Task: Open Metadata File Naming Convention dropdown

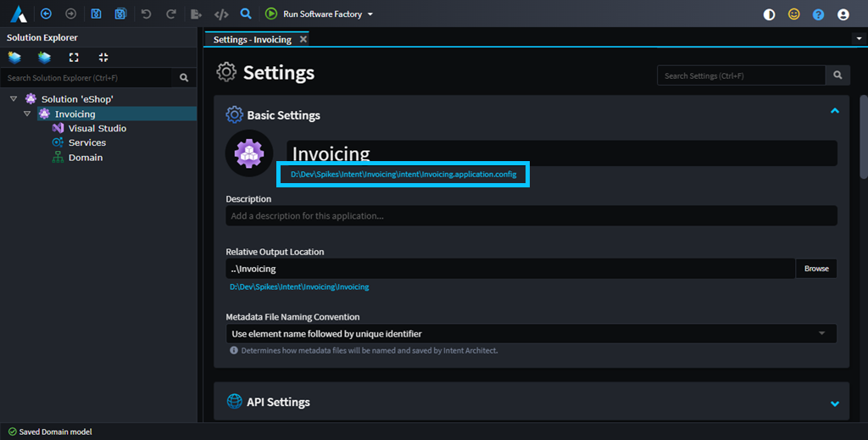Action: [531, 334]
